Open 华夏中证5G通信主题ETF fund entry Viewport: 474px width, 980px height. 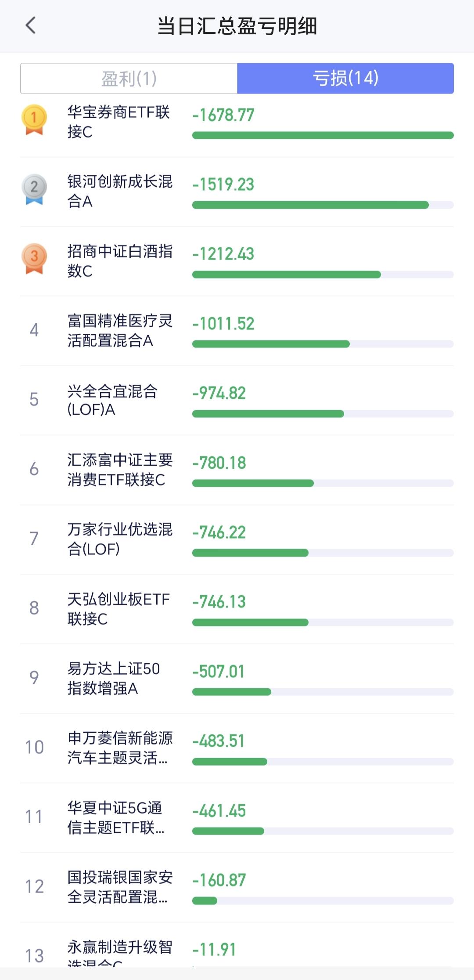pyautogui.click(x=115, y=817)
